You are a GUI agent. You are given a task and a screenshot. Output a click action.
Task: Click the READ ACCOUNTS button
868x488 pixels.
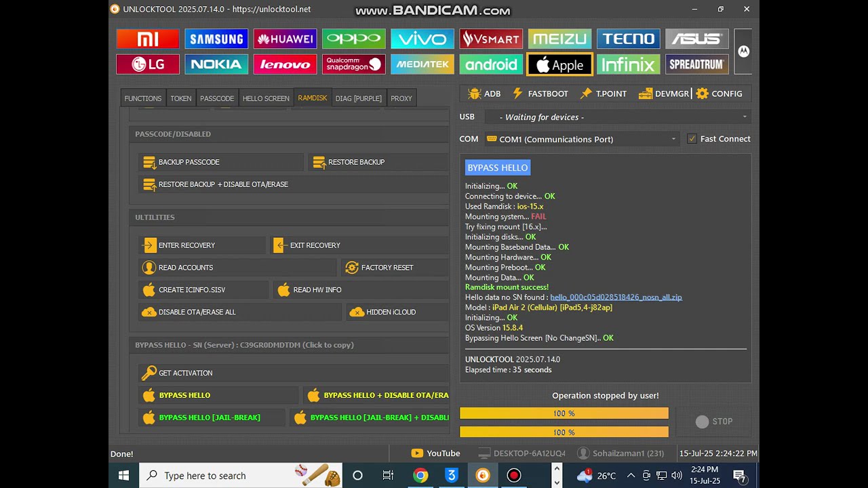coord(237,268)
